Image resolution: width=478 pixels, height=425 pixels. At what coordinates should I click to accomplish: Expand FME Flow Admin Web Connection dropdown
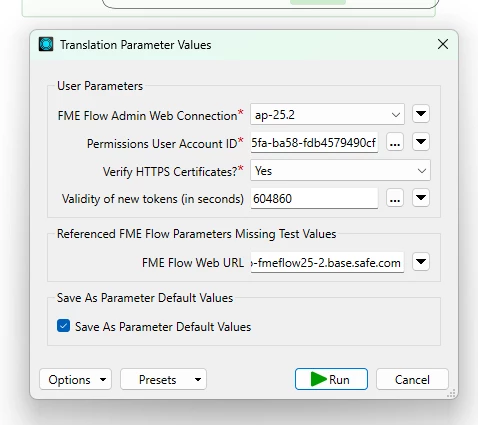point(327,115)
